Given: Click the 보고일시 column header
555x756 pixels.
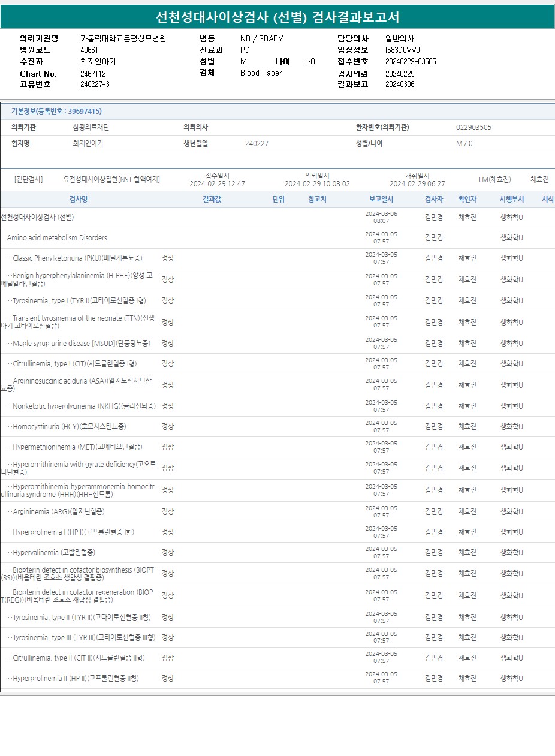Looking at the screenshot, I should [x=381, y=200].
